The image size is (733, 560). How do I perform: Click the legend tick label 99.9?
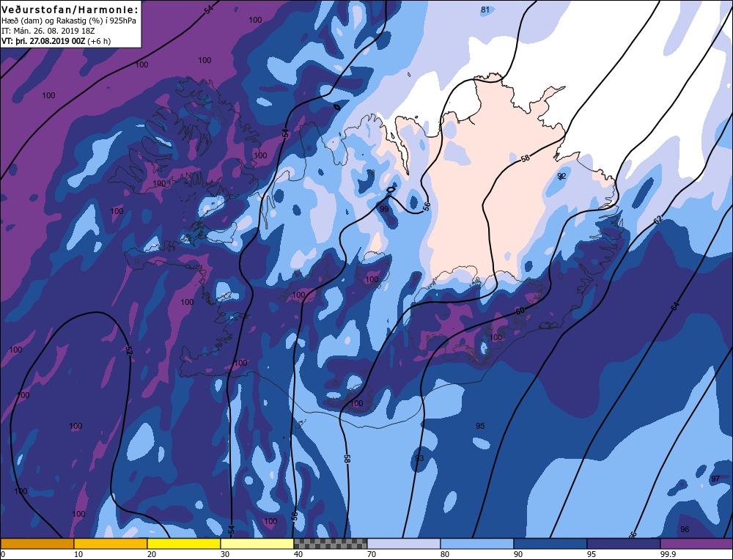(667, 554)
